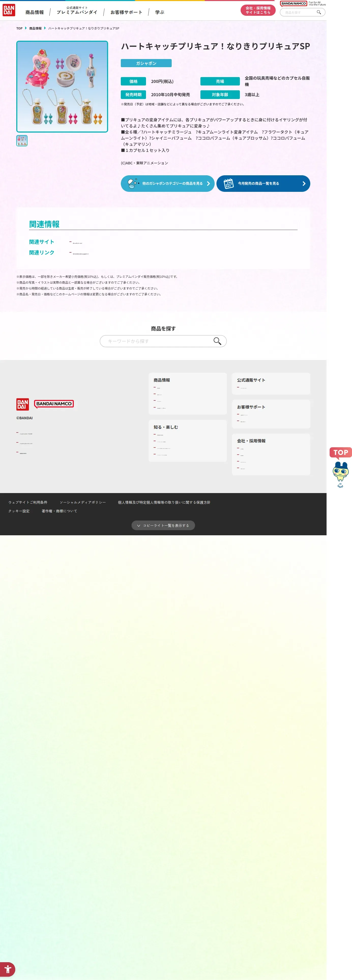This screenshot has width=352, height=980.
Task: Click the BANDAI NAMCO logo in the header
Action: point(293,3)
